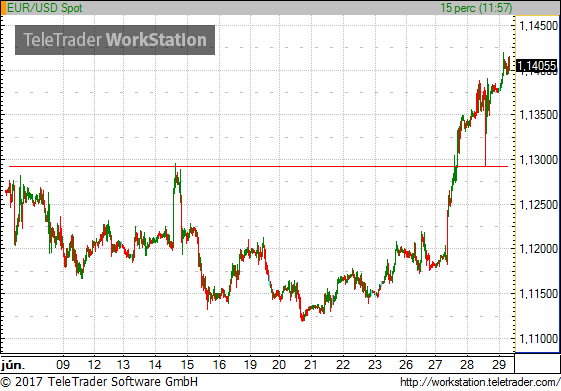The height and width of the screenshot is (391, 561).
Task: Click the 1,14500 price axis label
Action: tap(538, 26)
